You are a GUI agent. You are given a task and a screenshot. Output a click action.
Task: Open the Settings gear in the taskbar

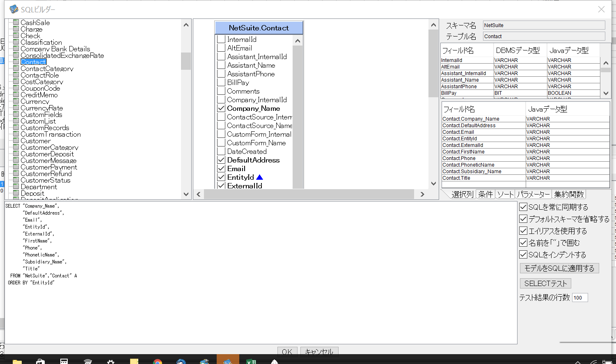(x=111, y=361)
